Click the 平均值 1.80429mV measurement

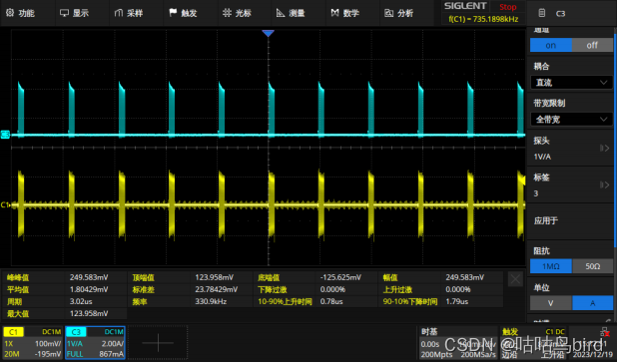click(x=65, y=289)
